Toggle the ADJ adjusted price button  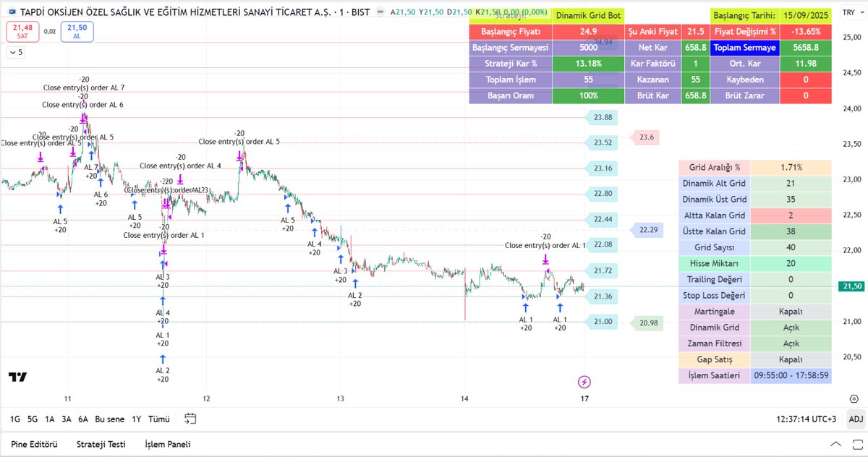(x=856, y=419)
